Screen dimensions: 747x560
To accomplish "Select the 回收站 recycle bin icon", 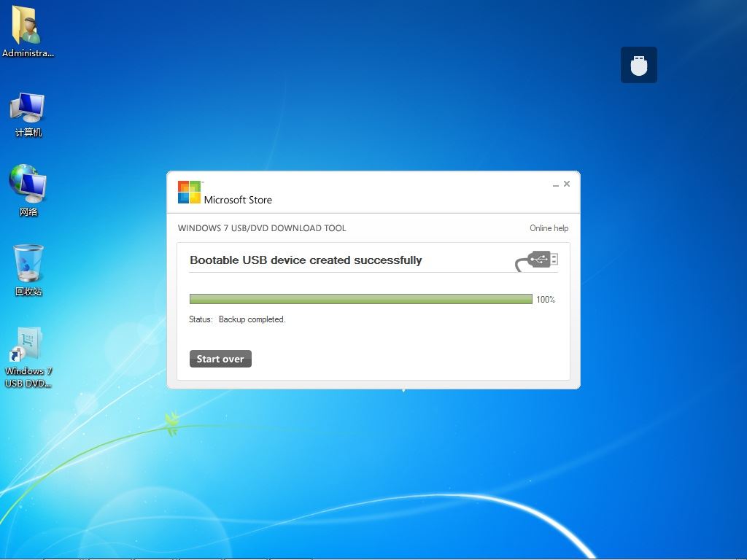I will pyautogui.click(x=28, y=270).
